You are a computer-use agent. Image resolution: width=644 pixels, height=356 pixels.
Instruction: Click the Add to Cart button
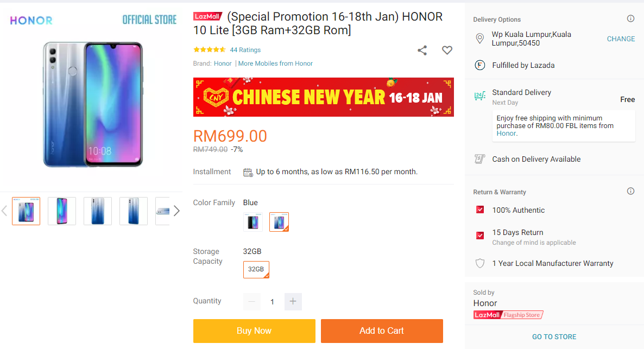(382, 331)
